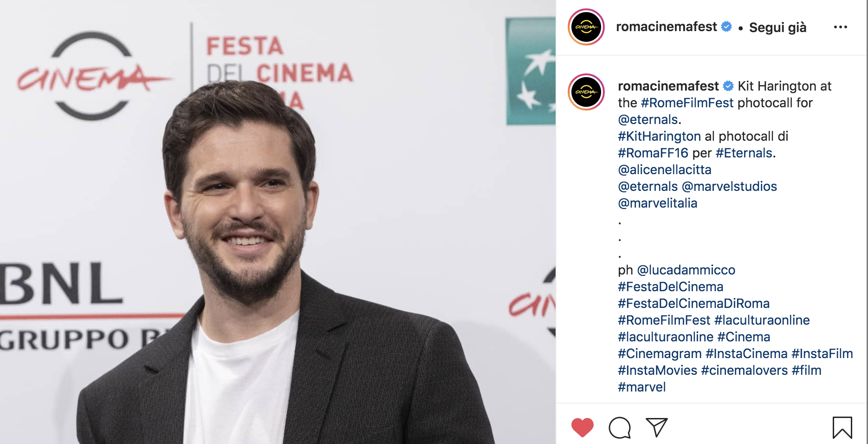The height and width of the screenshot is (444, 868).
Task: Click romacinemafest avatar beside the caption
Action: tap(586, 92)
